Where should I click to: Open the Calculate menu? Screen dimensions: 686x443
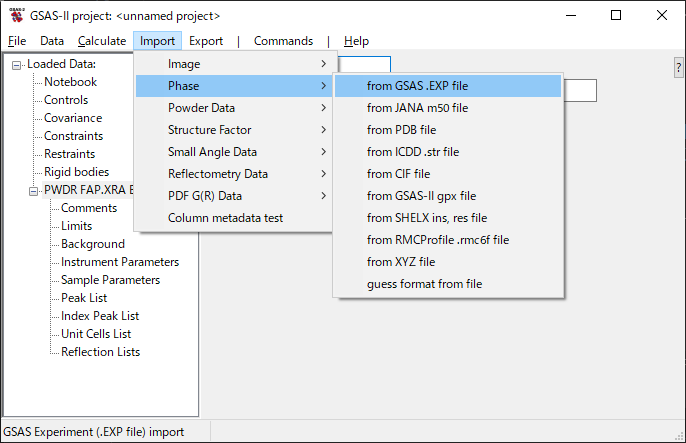(x=101, y=41)
